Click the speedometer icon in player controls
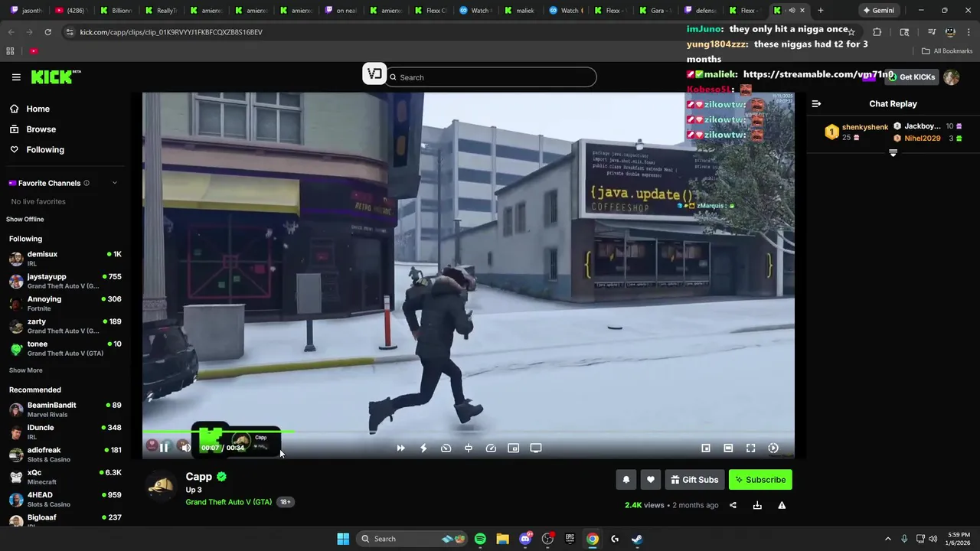This screenshot has height=551, width=980. [x=491, y=448]
